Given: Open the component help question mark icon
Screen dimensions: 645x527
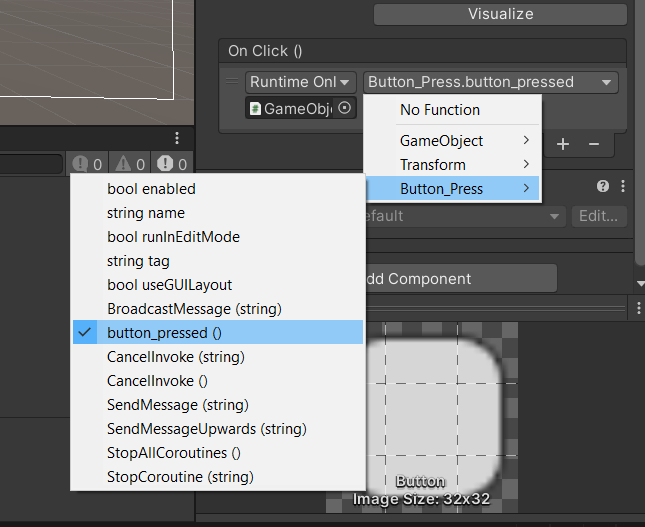Looking at the screenshot, I should (x=603, y=186).
